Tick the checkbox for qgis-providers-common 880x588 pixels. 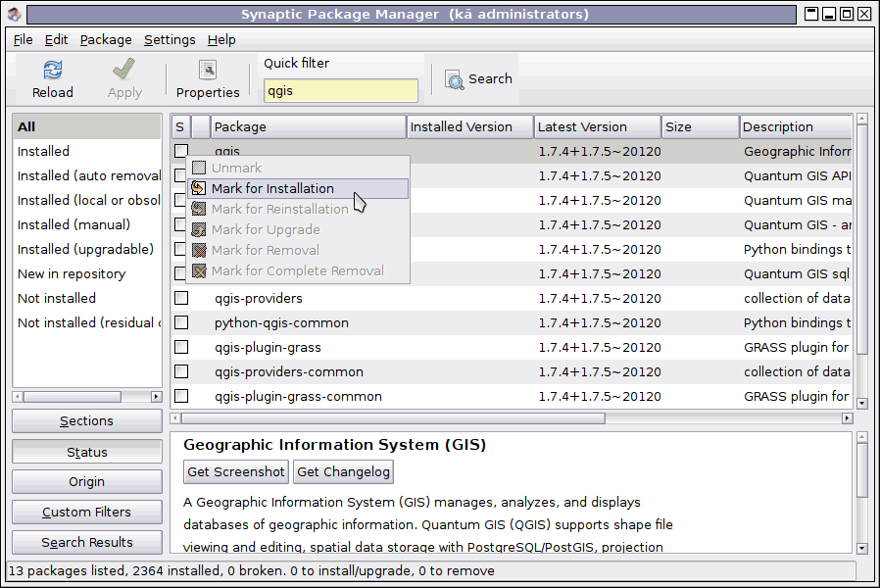pos(181,371)
